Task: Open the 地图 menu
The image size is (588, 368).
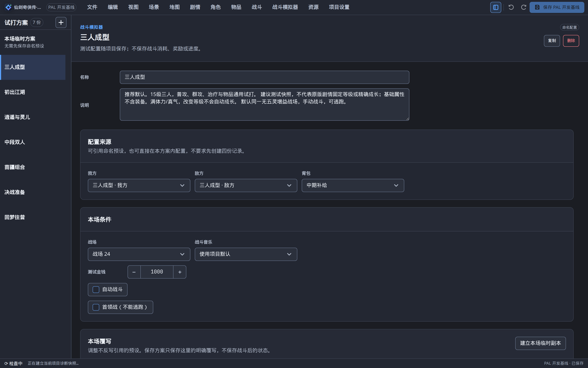Action: pyautogui.click(x=175, y=7)
